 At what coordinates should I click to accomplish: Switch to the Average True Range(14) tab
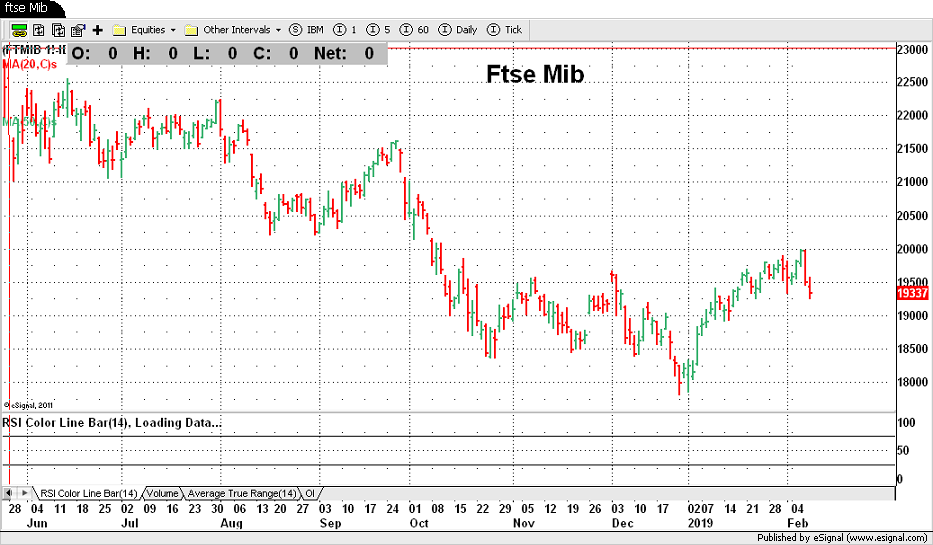242,493
